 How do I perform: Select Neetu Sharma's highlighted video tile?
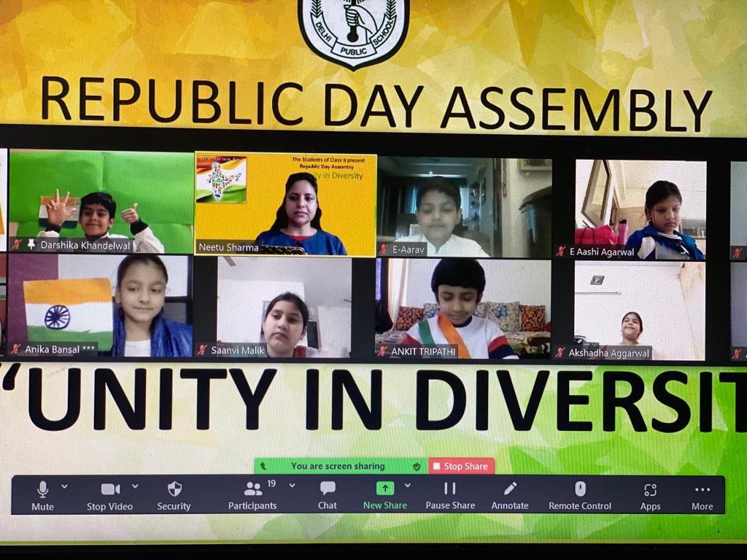click(x=285, y=204)
